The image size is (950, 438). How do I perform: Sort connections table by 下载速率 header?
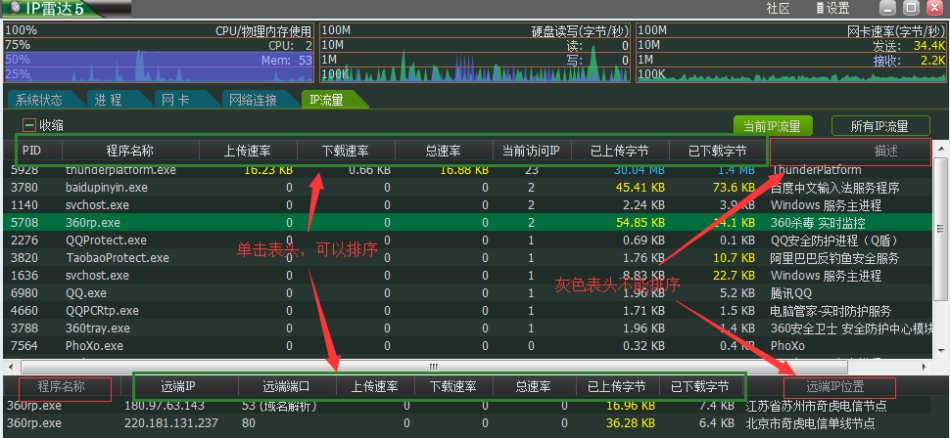(454, 387)
